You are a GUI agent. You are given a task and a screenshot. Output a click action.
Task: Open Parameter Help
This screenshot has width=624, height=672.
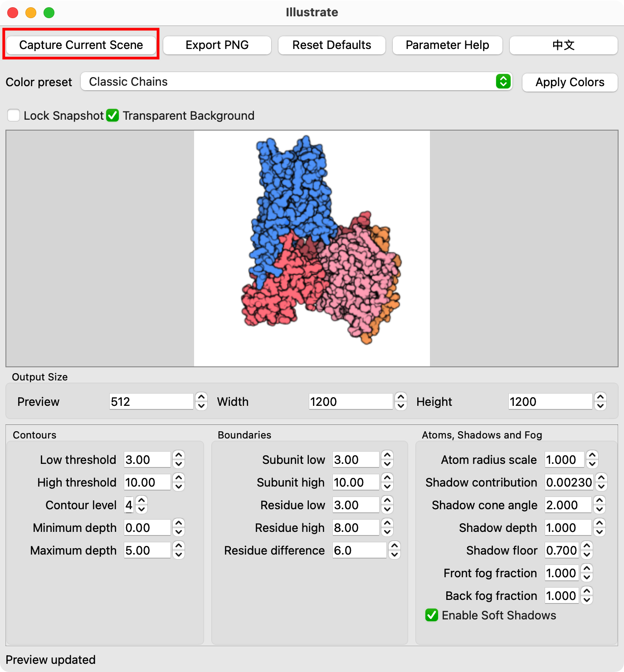[x=448, y=45]
